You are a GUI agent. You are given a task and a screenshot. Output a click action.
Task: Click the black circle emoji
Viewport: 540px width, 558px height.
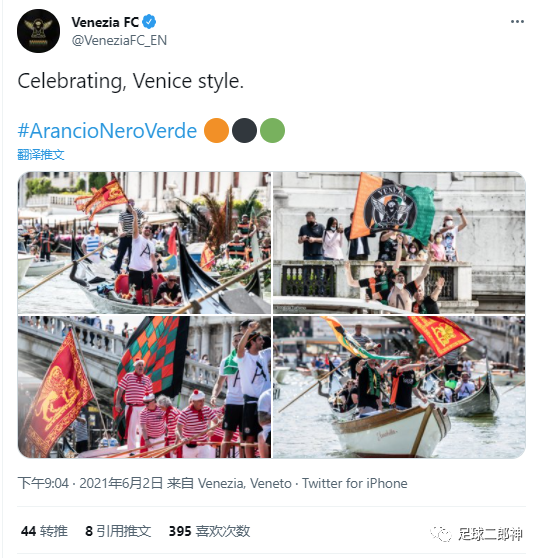[x=244, y=131]
